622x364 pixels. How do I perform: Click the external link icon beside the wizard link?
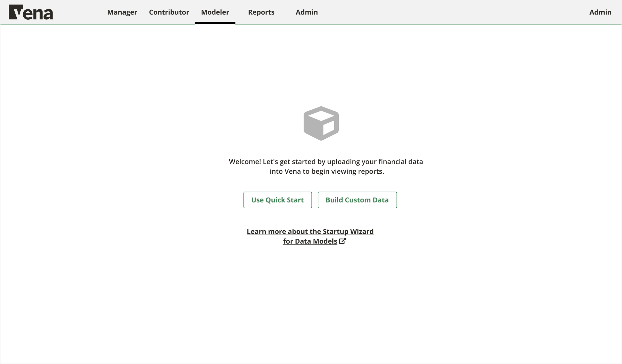click(343, 241)
